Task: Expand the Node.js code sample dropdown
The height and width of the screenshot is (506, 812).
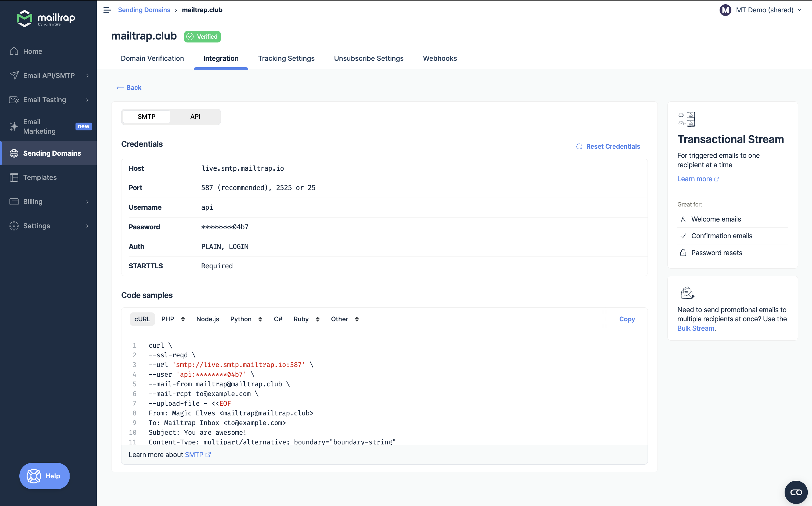Action: point(207,319)
